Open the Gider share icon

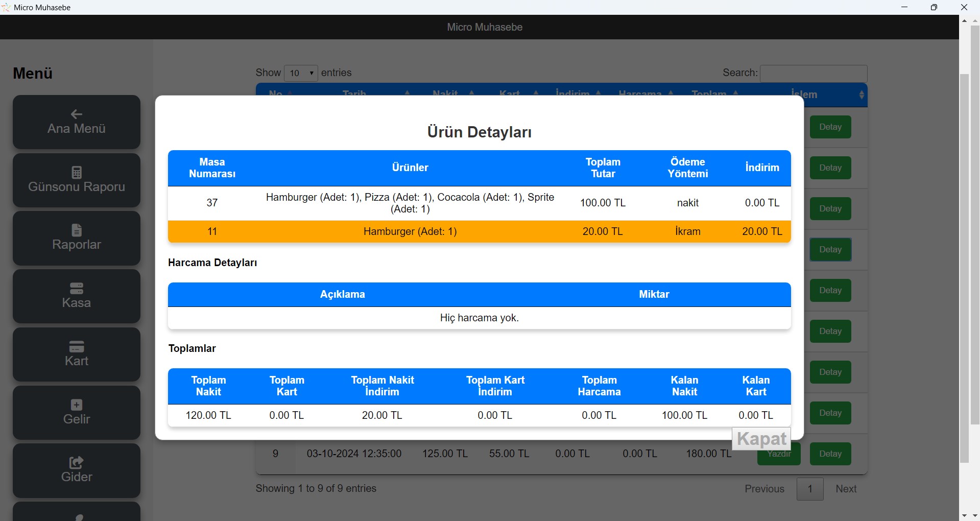(77, 463)
